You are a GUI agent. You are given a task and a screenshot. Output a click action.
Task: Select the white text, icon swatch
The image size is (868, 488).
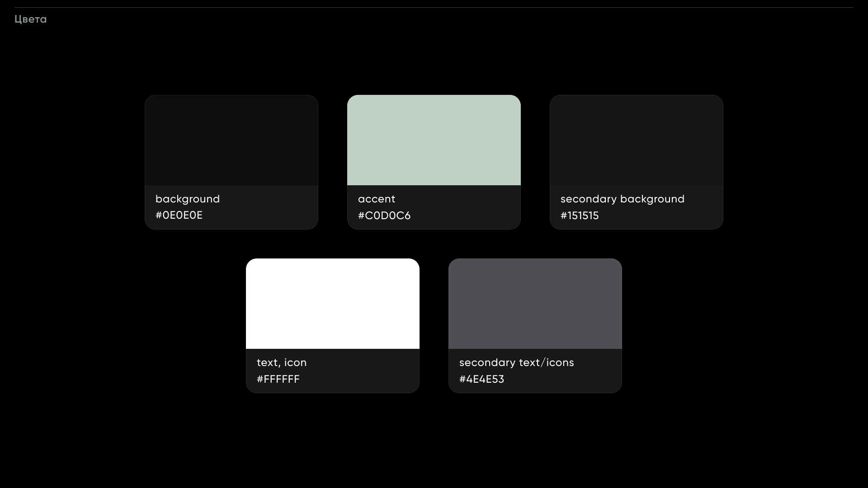point(332,304)
